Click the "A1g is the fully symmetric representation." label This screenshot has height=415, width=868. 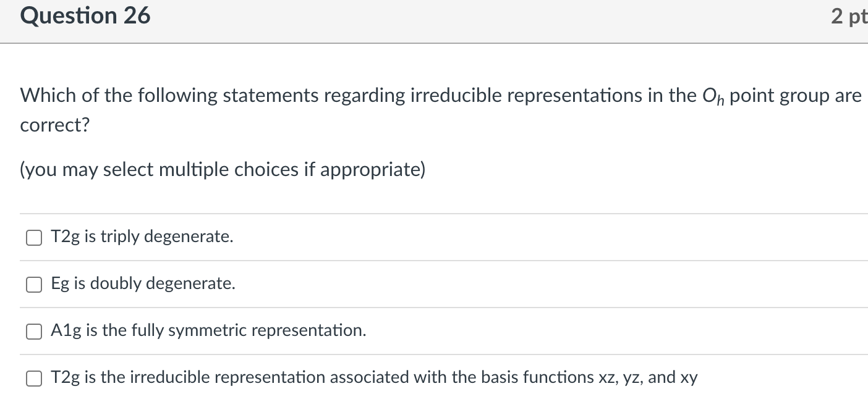209,330
